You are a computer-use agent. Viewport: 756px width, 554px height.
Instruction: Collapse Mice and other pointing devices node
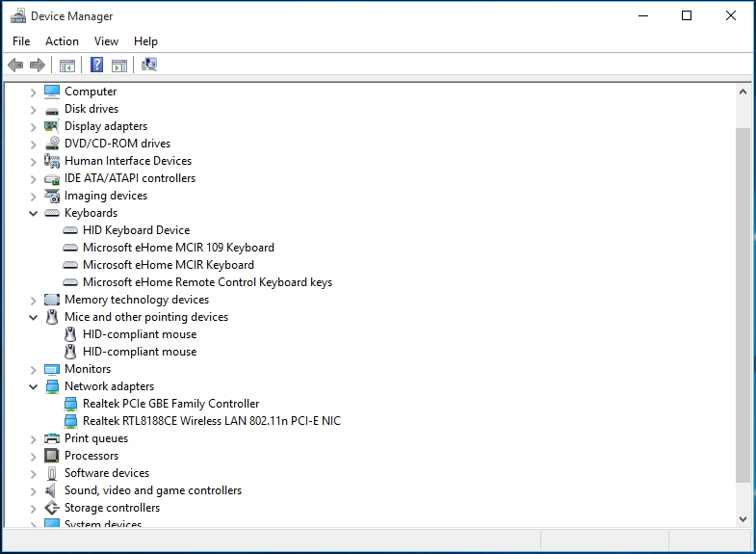click(33, 317)
